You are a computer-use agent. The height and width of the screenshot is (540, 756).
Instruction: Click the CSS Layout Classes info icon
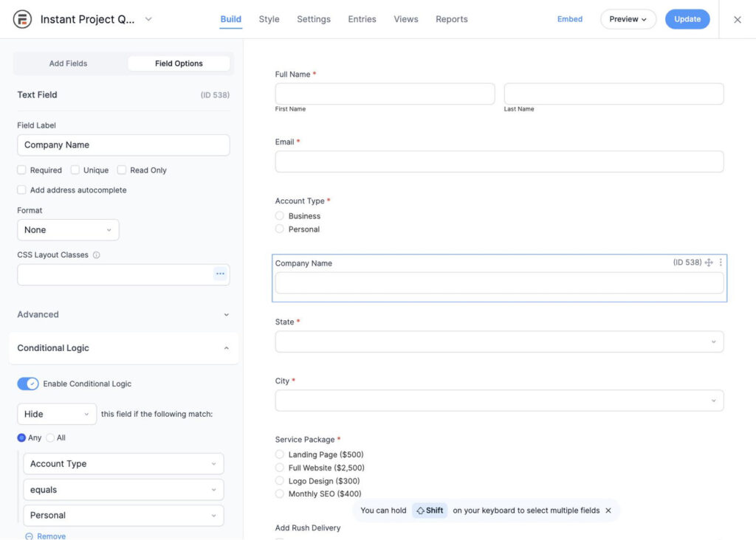(x=97, y=255)
